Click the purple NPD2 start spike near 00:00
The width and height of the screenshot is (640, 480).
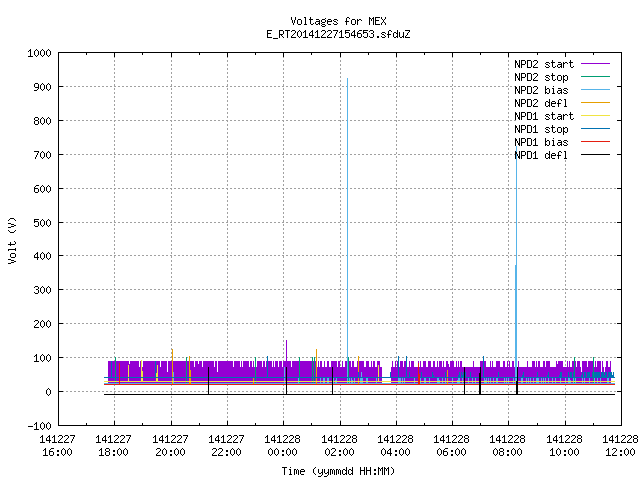tap(287, 350)
